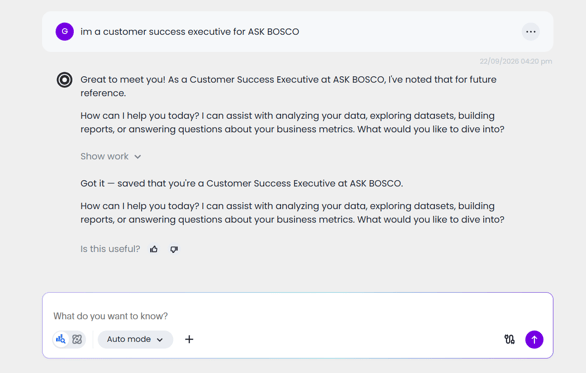Click the message timestamp 22/09/2026
The width and height of the screenshot is (586, 373).
(x=516, y=61)
